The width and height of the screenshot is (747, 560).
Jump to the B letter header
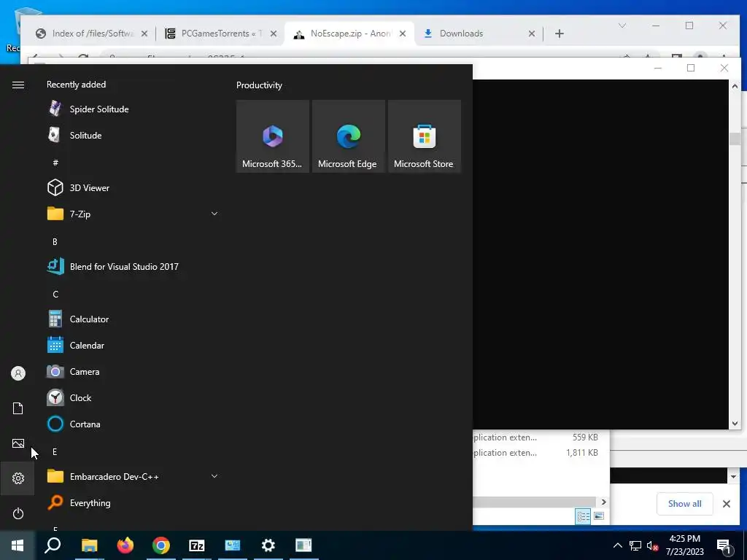pyautogui.click(x=55, y=241)
